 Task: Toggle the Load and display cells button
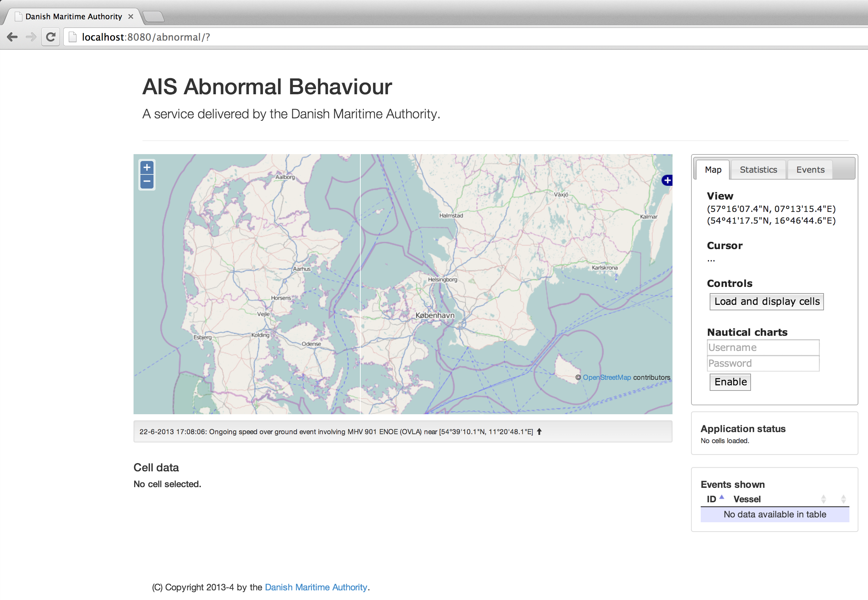(767, 301)
